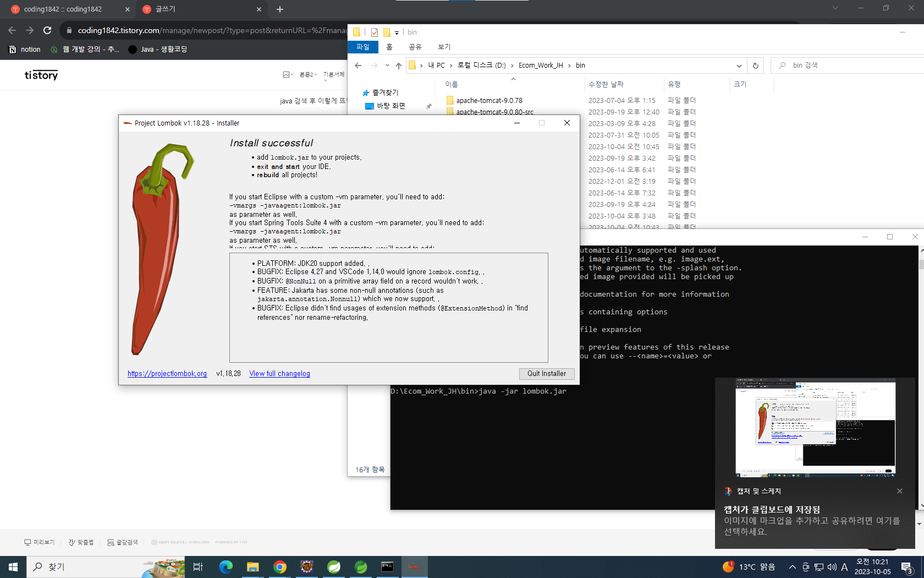This screenshot has width=924, height=578.
Task: Open the 본문2 paragraph style dropdown
Action: [308, 75]
